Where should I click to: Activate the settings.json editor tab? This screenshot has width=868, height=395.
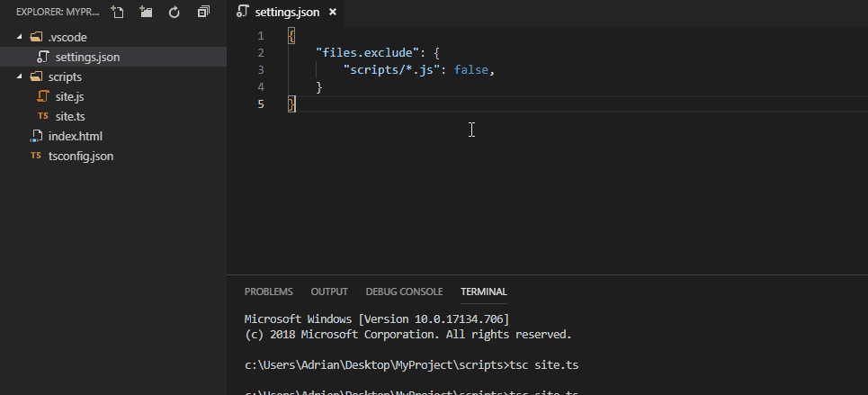(x=286, y=13)
